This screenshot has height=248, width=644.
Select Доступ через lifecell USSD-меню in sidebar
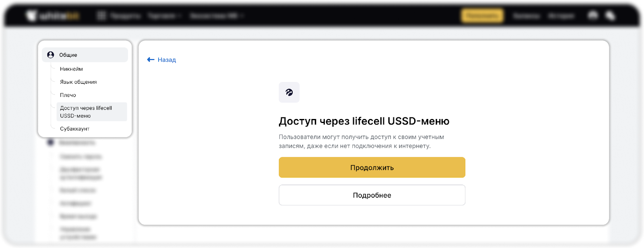(x=86, y=112)
